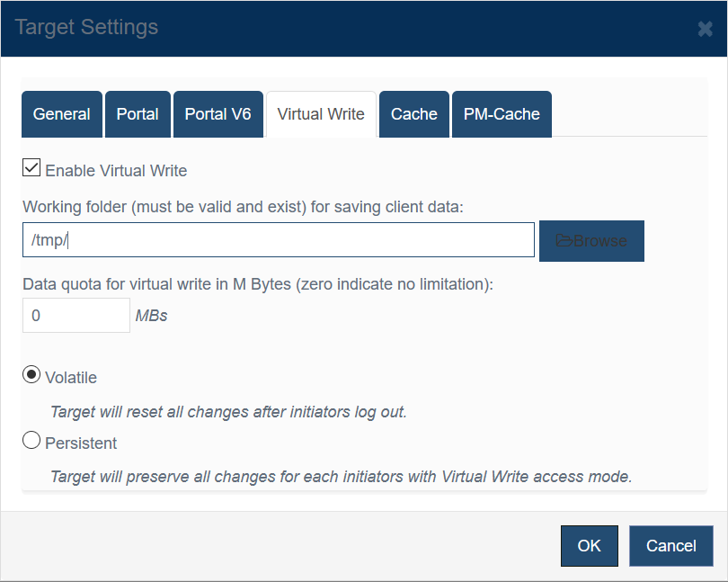Click the Volatile option label
Screen dimensions: 728x582
[x=71, y=378]
